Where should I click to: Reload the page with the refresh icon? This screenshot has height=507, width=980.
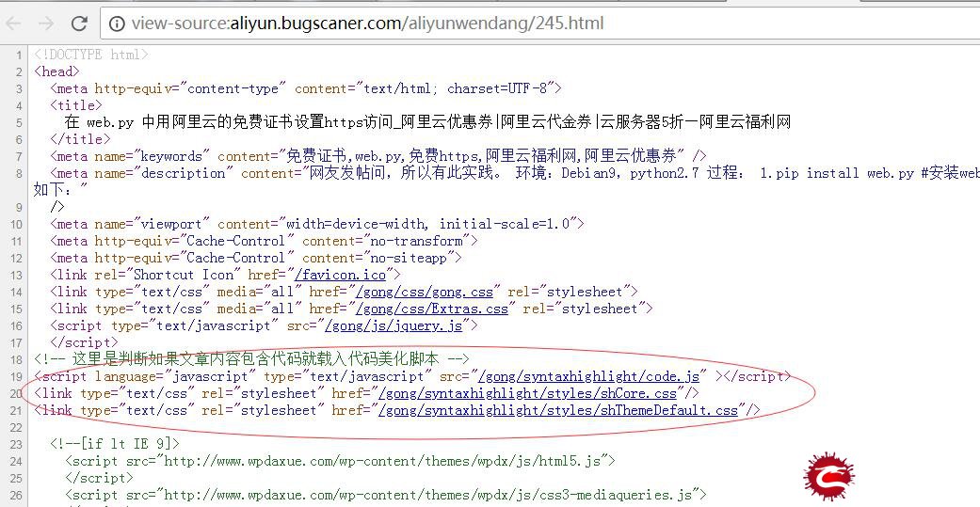tap(79, 24)
